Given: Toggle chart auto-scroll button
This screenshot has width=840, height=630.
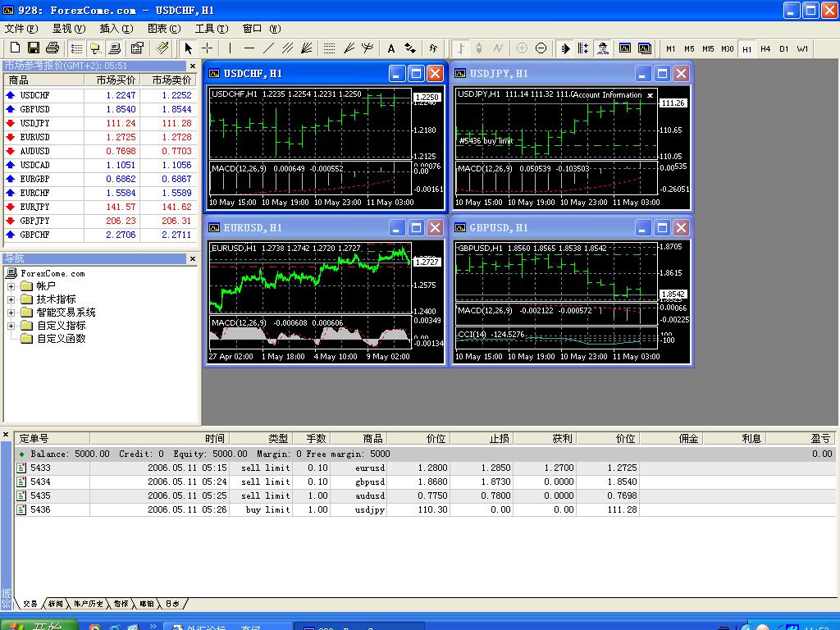Looking at the screenshot, I should [564, 48].
